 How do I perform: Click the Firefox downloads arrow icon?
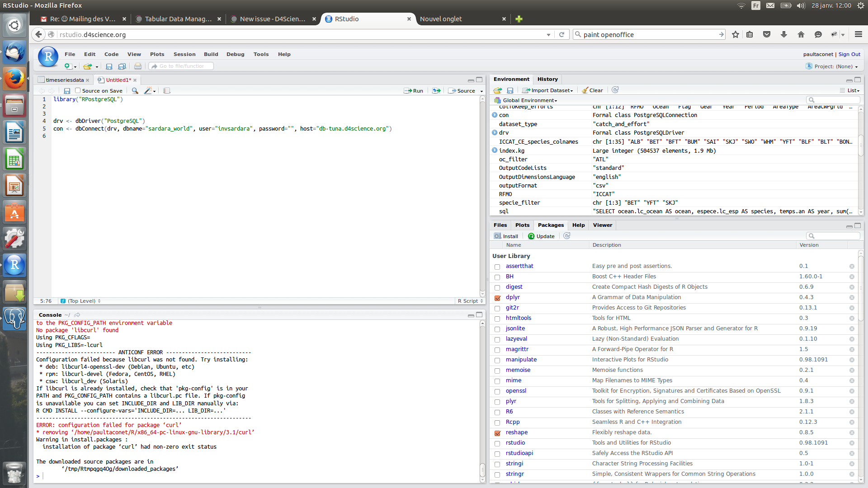[784, 34]
